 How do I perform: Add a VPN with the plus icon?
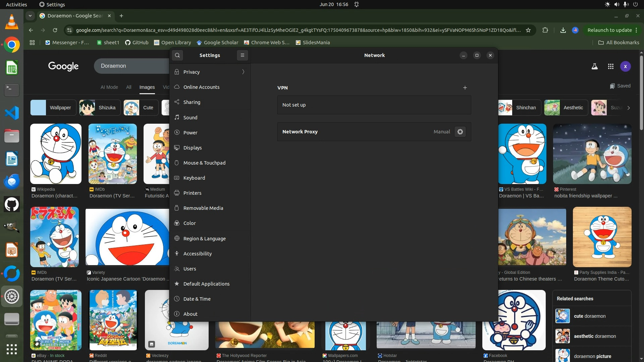click(x=465, y=88)
